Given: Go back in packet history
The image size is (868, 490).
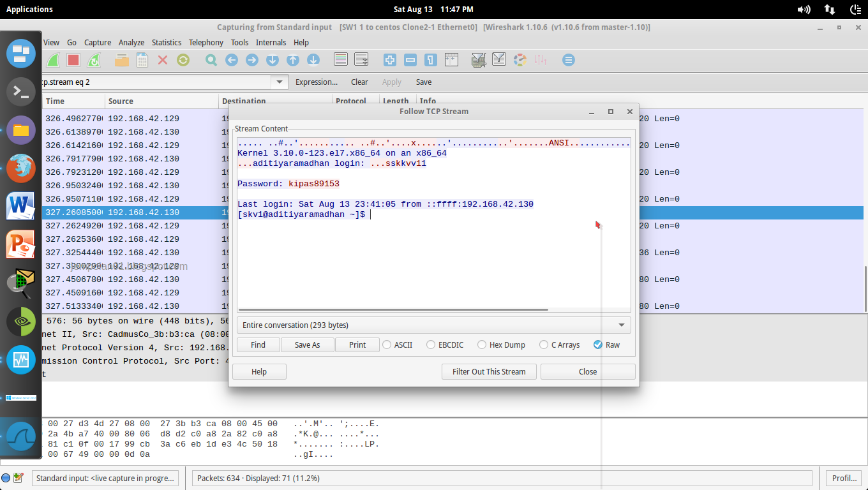Looking at the screenshot, I should 232,60.
